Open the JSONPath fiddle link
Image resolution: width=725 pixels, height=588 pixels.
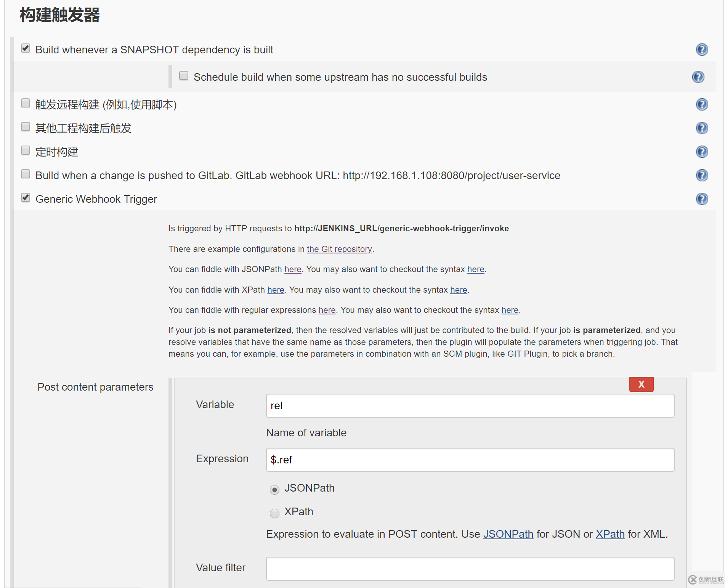293,269
